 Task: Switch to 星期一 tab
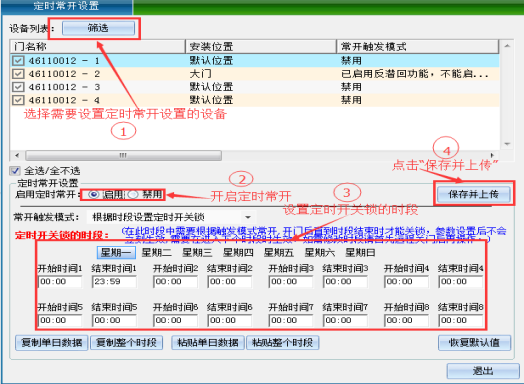point(116,253)
